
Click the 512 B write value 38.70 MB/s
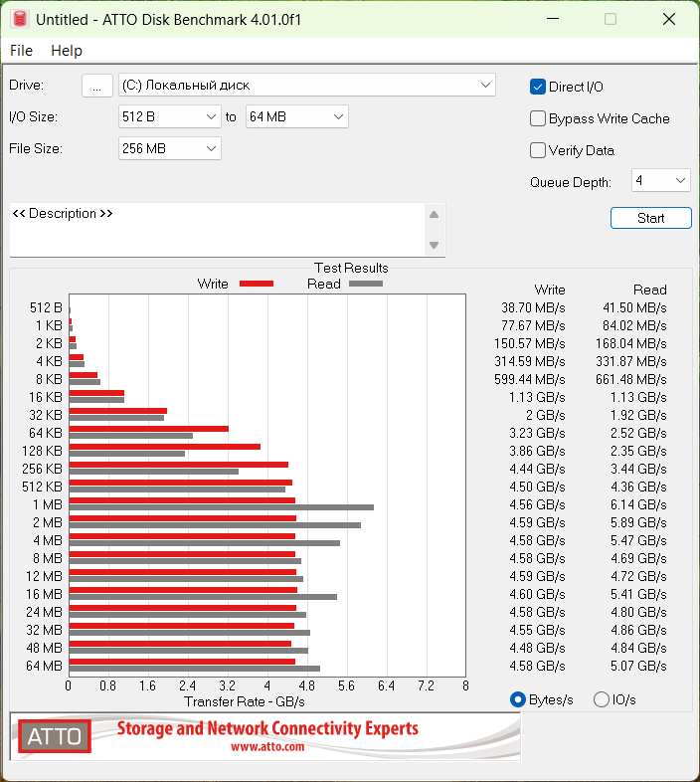click(x=533, y=307)
